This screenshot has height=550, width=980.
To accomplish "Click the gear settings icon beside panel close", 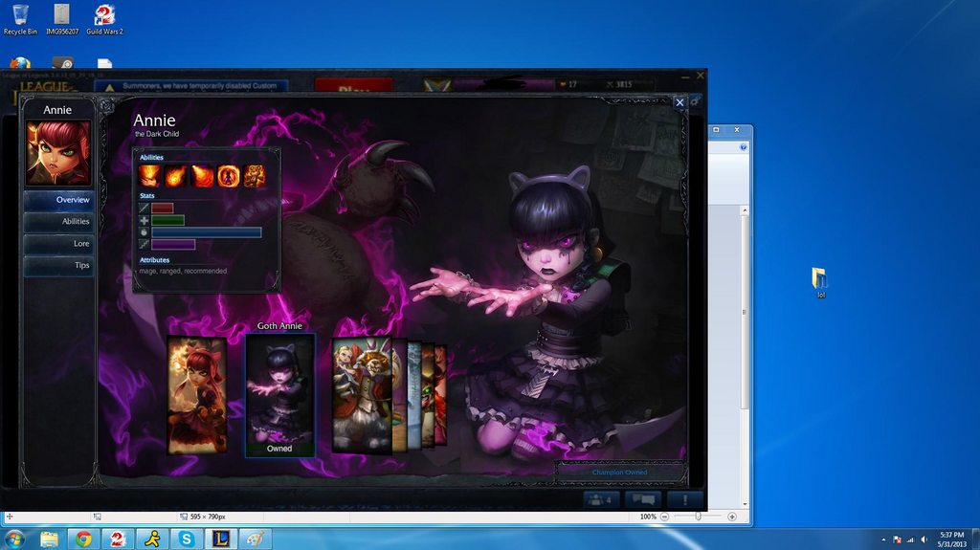I will [x=695, y=101].
